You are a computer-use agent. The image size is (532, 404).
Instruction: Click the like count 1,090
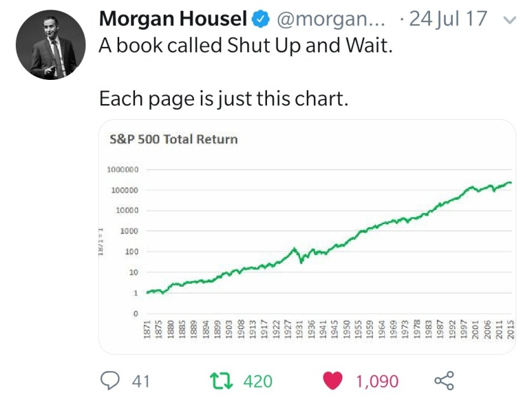(x=377, y=381)
